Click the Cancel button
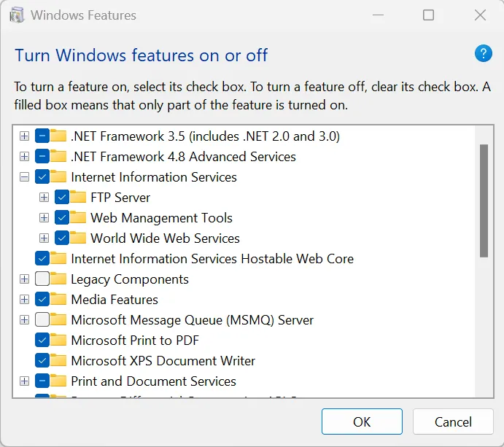 [453, 421]
